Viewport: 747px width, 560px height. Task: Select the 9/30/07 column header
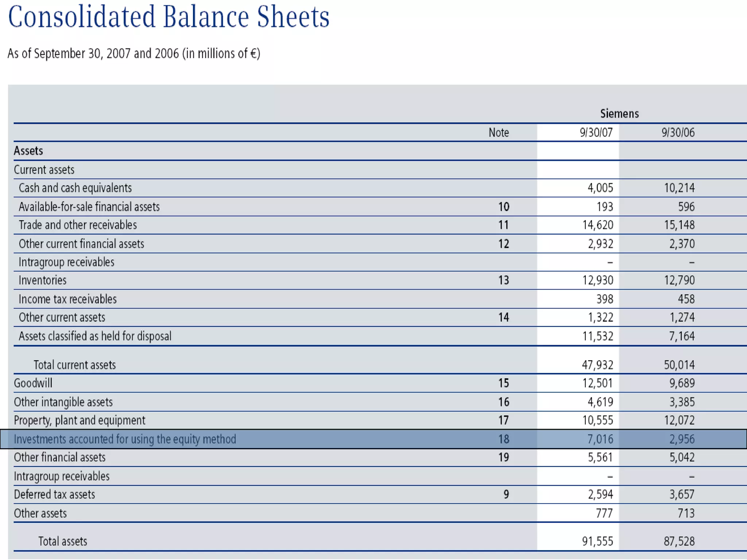point(596,132)
